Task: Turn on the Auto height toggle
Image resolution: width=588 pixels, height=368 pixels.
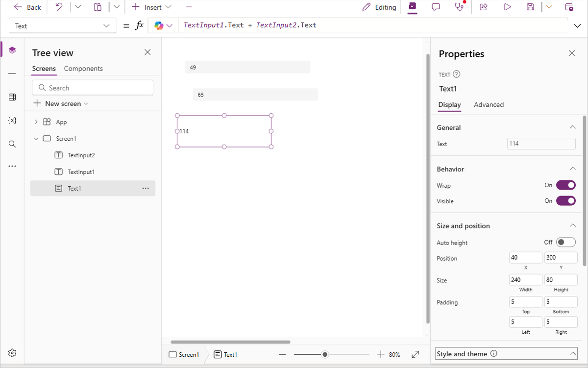Action: coord(566,243)
